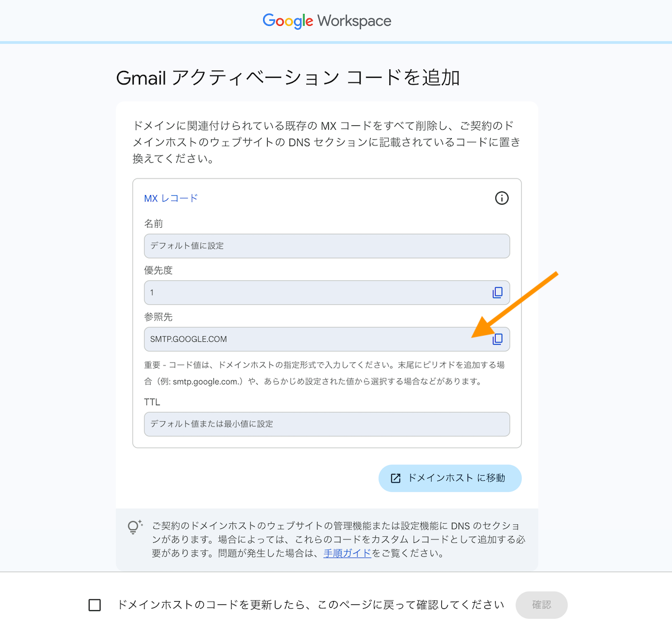Copy the priority value 1

[497, 293]
